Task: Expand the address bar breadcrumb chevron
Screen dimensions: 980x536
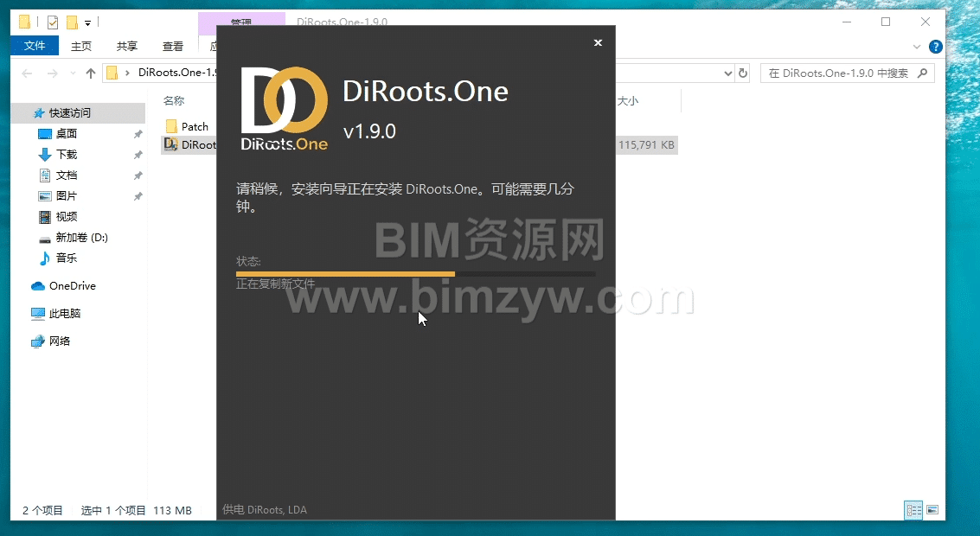Action: pyautogui.click(x=127, y=73)
